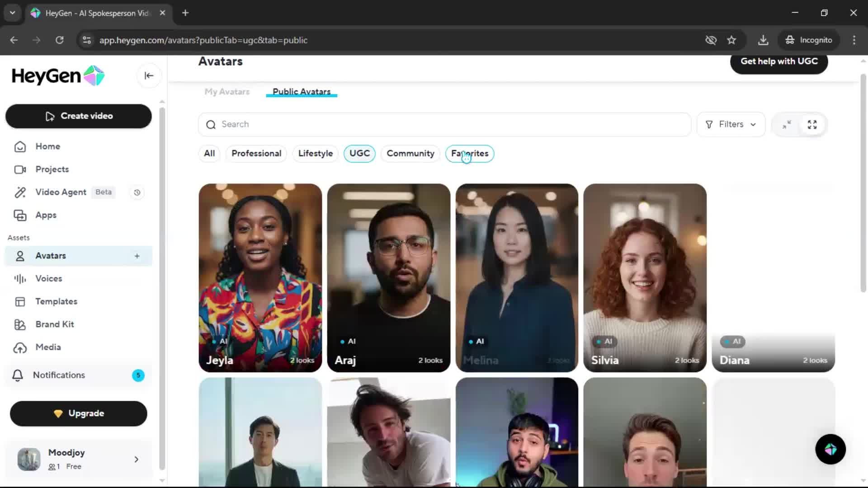Collapse the sidebar with arrow icon
The image size is (868, 488).
coord(149,75)
